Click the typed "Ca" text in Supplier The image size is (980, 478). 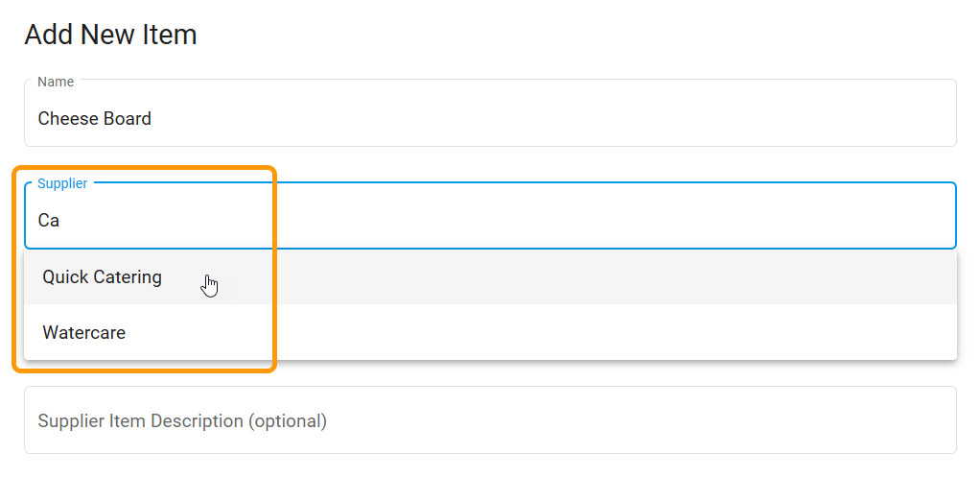[x=49, y=221]
